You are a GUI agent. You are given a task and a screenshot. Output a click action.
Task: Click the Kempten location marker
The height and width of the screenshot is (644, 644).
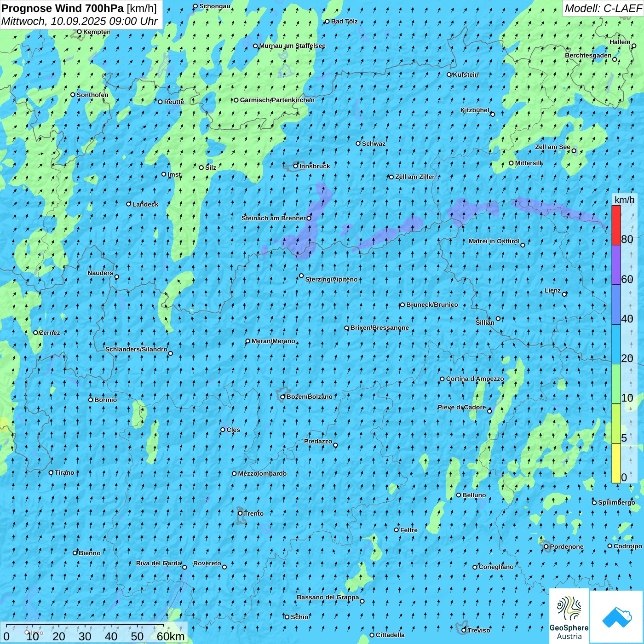point(79,32)
